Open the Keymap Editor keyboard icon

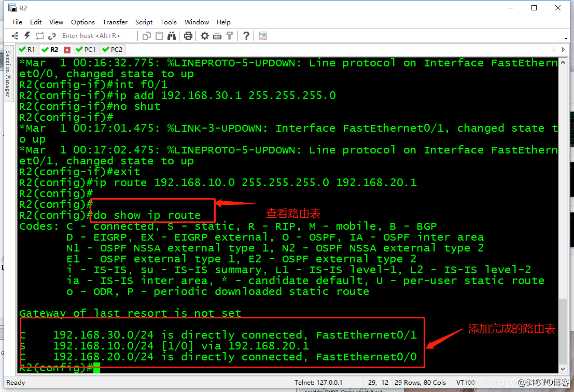(x=217, y=36)
